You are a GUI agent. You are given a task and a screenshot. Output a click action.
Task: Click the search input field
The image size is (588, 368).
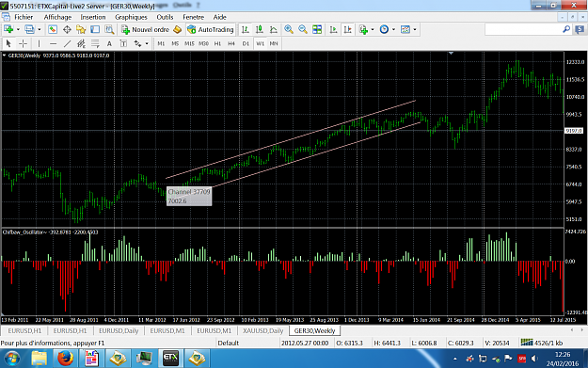click(x=523, y=29)
